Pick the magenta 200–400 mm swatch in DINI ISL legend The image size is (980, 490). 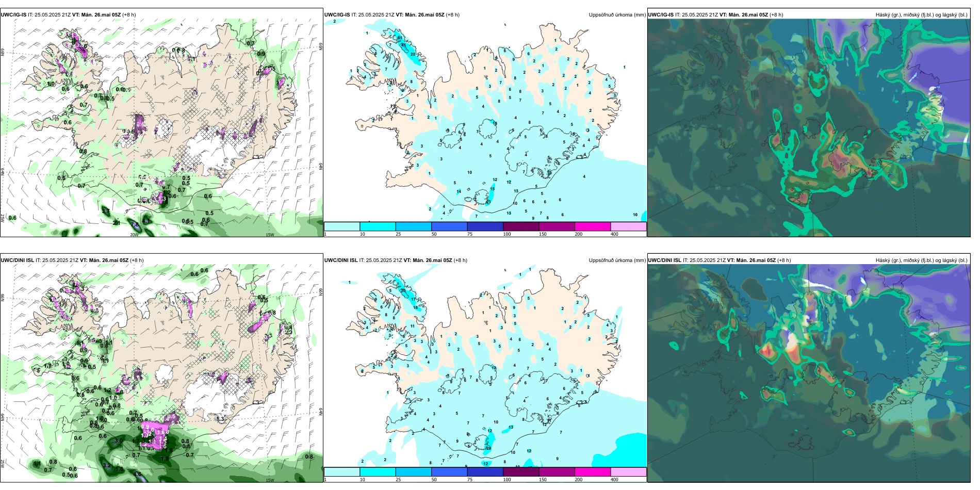[593, 472]
